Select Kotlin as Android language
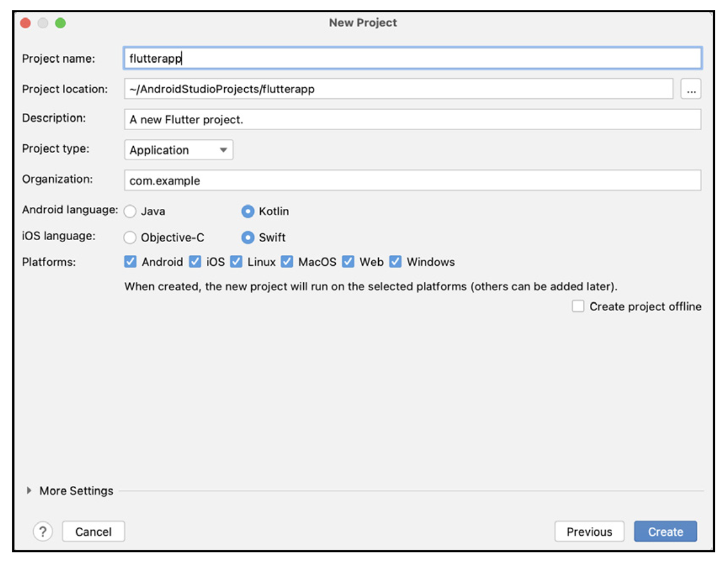Screen dimensions: 728x570 [248, 211]
